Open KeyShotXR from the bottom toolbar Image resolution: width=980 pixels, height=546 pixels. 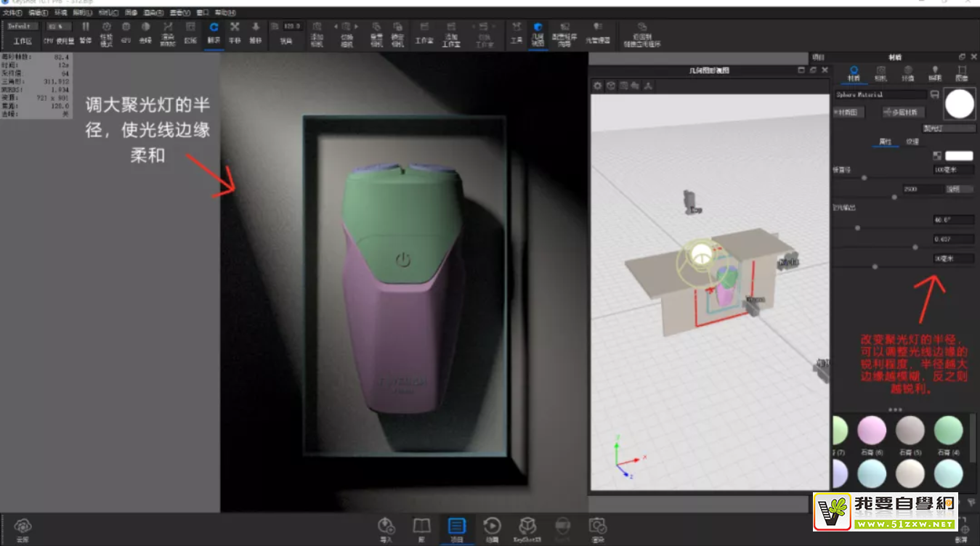[x=527, y=529]
